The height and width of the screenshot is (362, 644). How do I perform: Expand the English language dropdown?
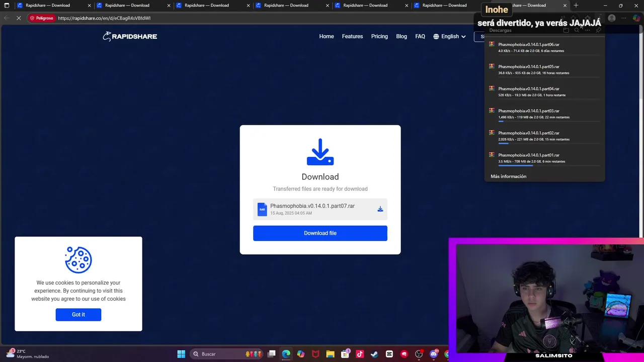[449, 36]
